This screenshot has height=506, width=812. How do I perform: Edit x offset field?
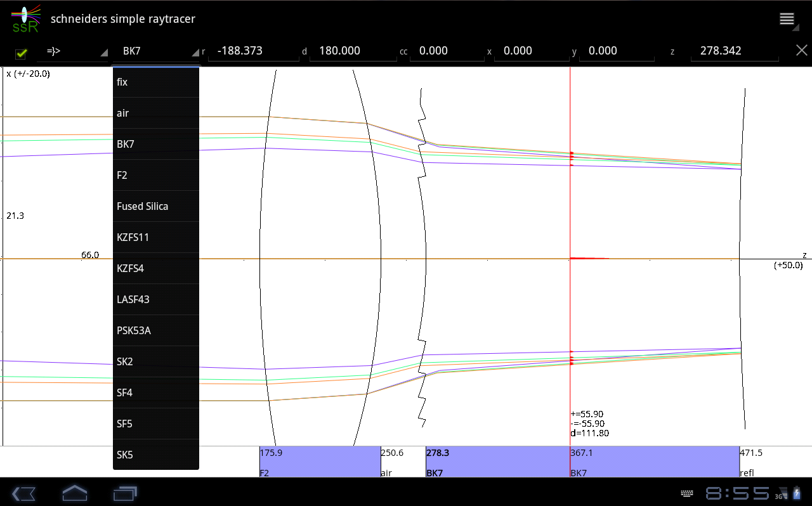click(532, 51)
